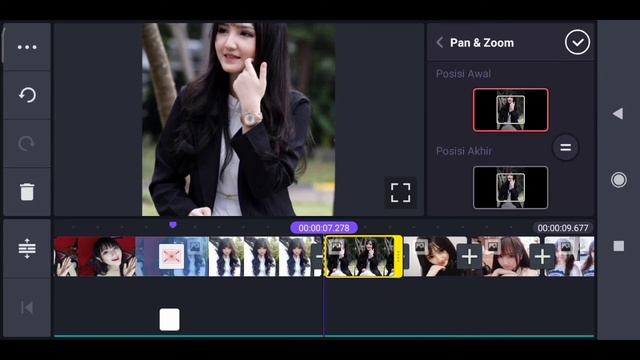640x360 pixels.
Task: Enter fullscreen preview with corner brackets icon
Action: (400, 193)
